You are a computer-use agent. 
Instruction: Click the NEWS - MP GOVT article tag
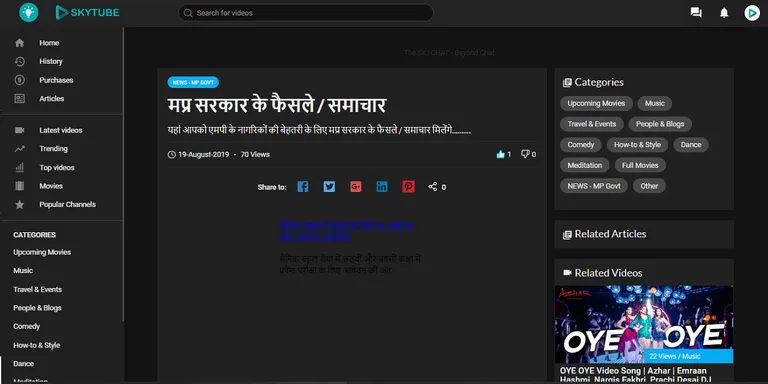pos(193,82)
